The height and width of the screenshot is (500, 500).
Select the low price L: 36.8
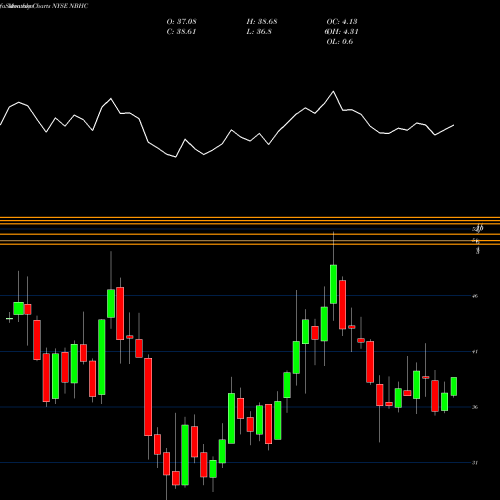coord(260,32)
